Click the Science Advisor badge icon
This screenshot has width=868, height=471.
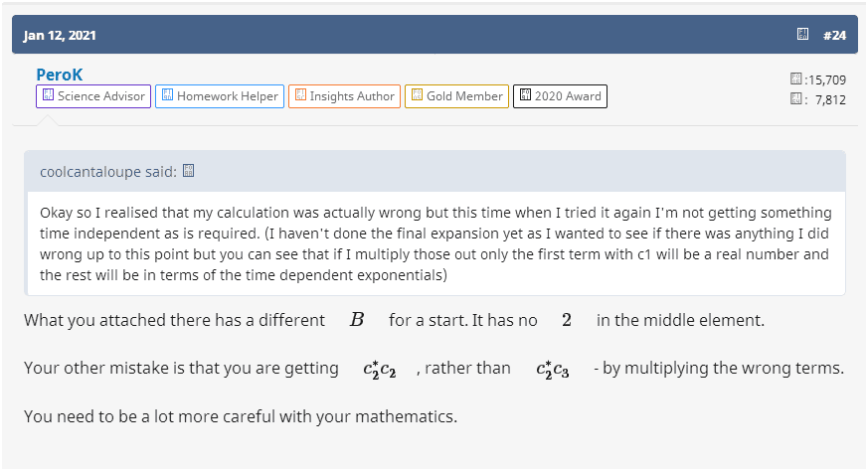click(x=48, y=96)
